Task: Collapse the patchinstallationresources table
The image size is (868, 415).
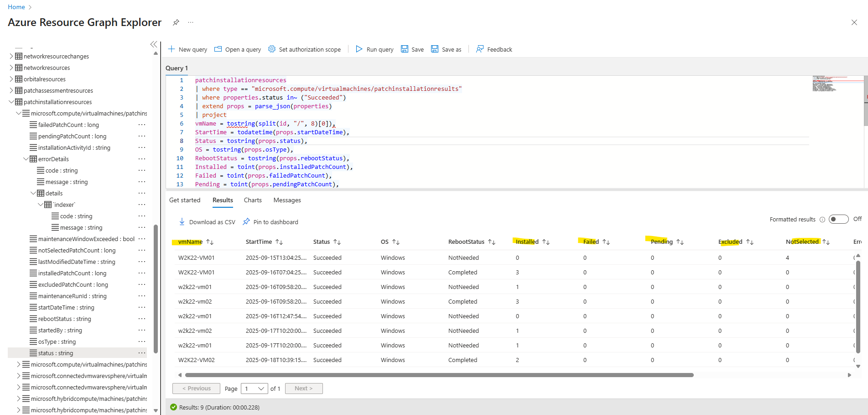Action: pyautogui.click(x=11, y=102)
